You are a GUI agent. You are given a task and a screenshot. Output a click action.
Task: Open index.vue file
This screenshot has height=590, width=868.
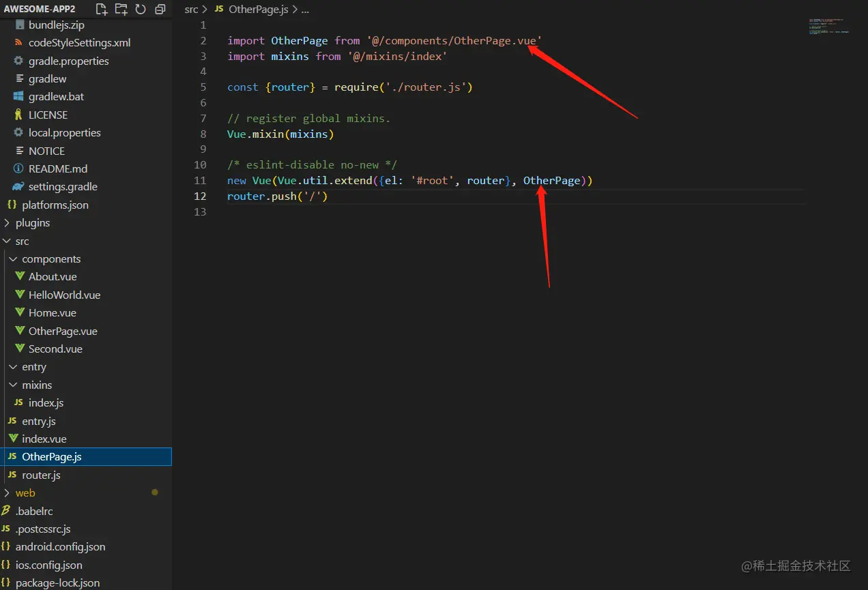tap(44, 439)
